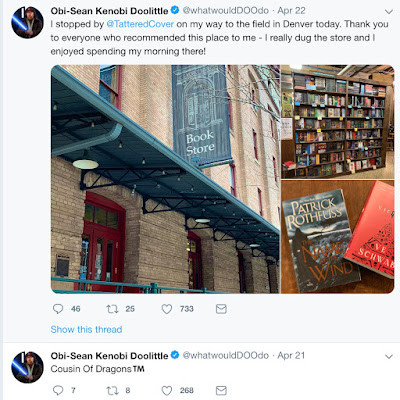Click Show this thread link
400x400 pixels.
click(x=86, y=330)
